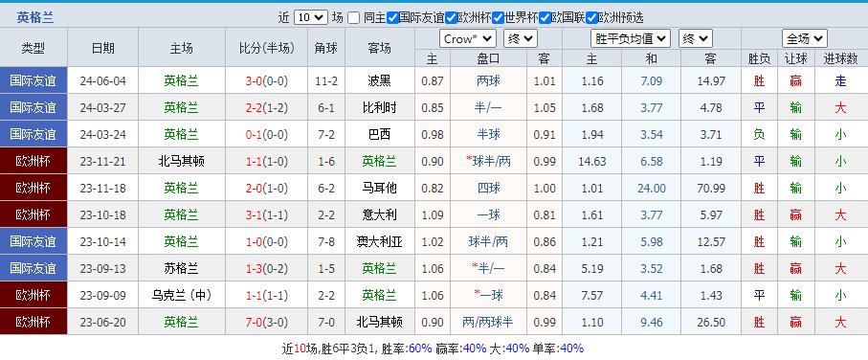Click the draw odds value 24.00
The height and width of the screenshot is (360, 868).
(x=652, y=189)
